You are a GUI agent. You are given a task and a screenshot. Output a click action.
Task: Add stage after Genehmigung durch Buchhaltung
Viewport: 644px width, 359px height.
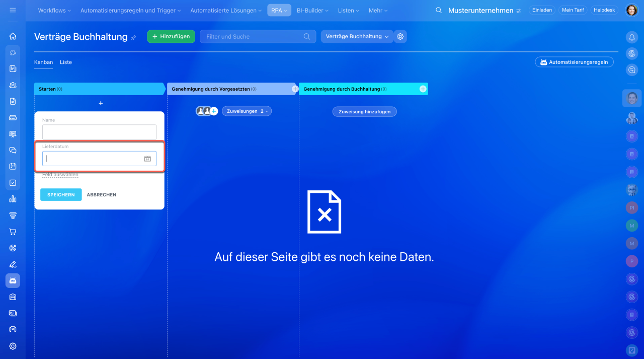tap(423, 89)
